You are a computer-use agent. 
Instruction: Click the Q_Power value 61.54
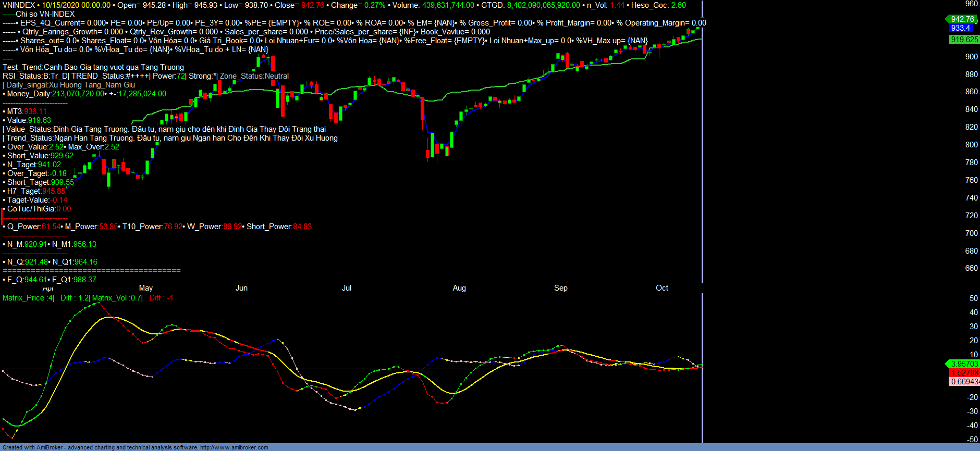(x=51, y=227)
